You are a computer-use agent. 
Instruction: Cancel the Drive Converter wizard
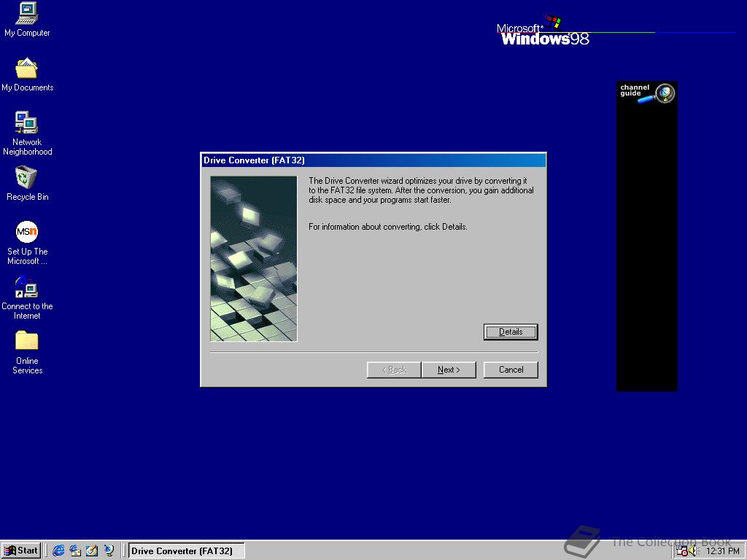coord(511,370)
